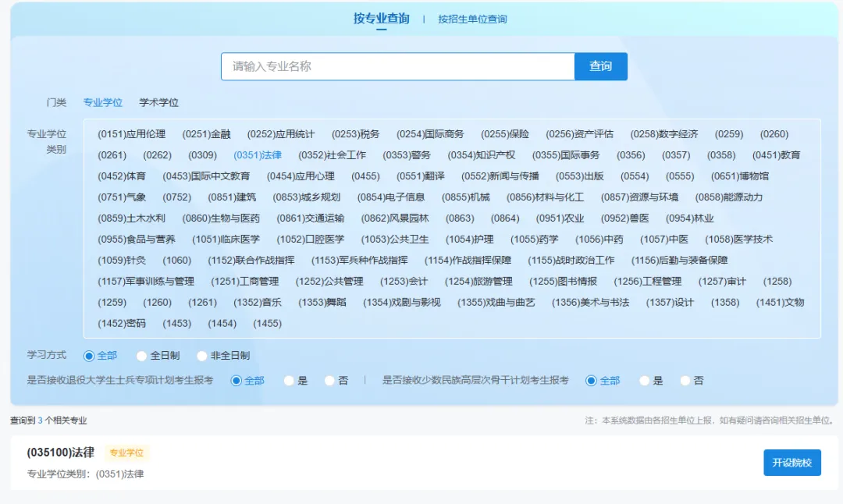Select (1253)会计 category
This screenshot has width=843, height=504.
[404, 282]
